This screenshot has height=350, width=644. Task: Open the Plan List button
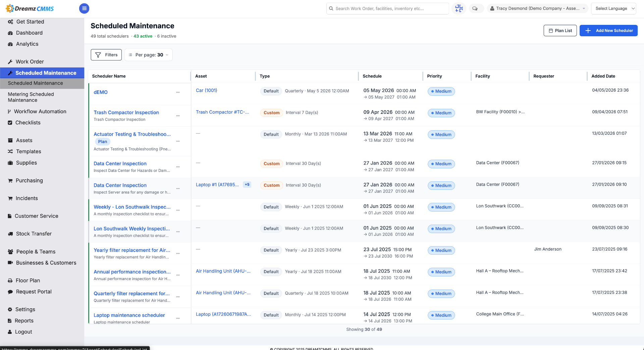(x=560, y=31)
